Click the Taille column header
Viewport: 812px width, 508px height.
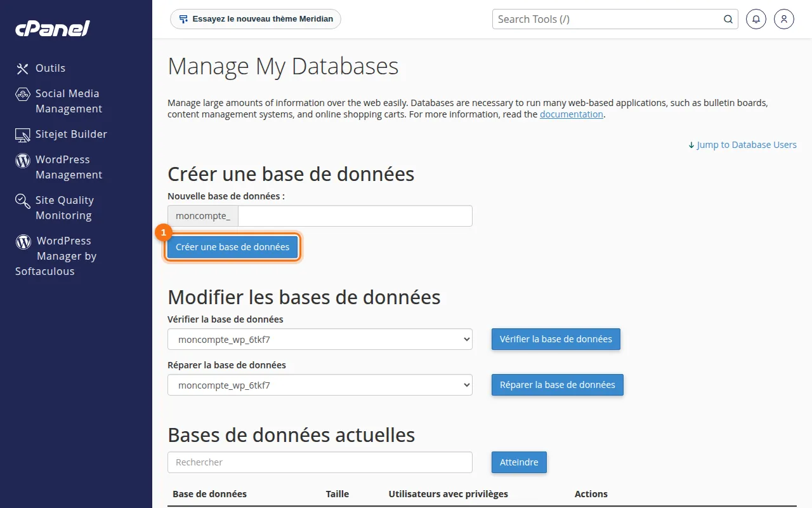tap(337, 494)
